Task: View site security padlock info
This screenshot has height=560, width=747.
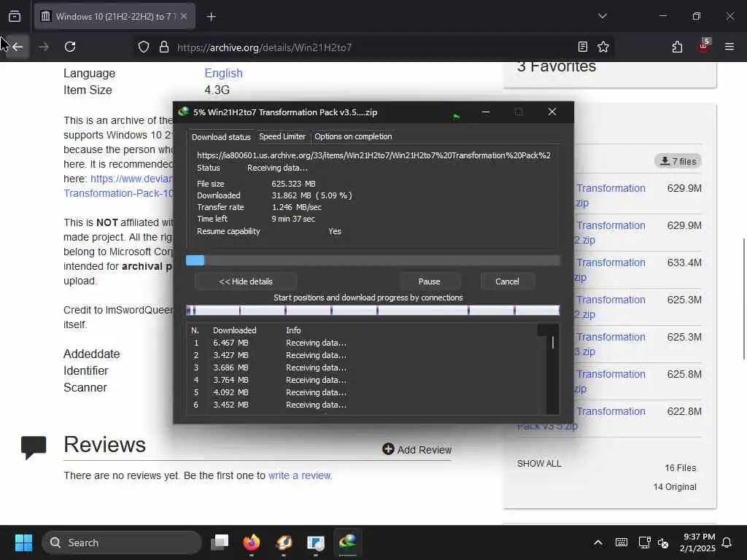Action: [x=164, y=47]
